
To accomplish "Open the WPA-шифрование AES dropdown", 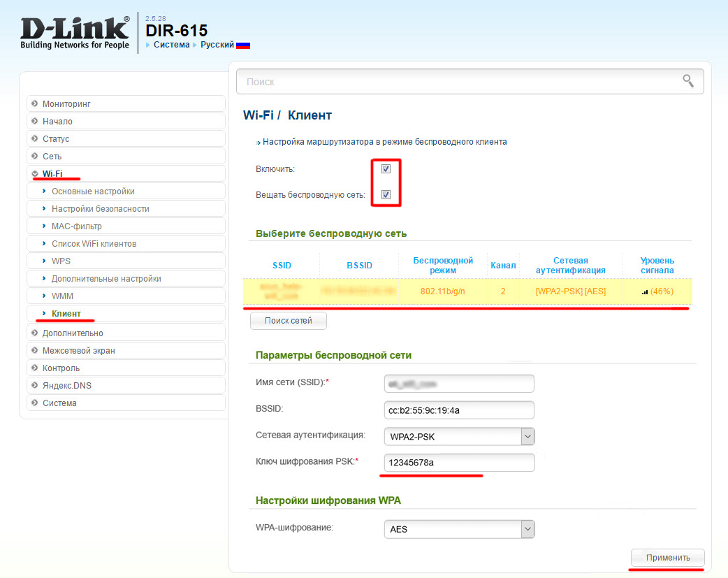I will (x=459, y=529).
